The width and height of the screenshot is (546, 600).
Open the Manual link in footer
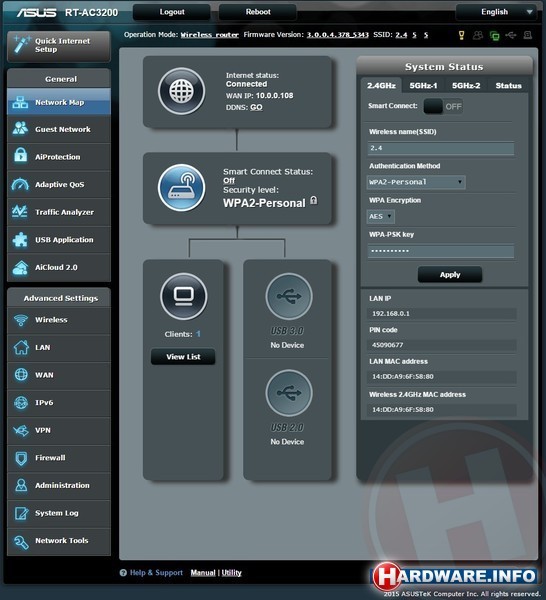[203, 572]
